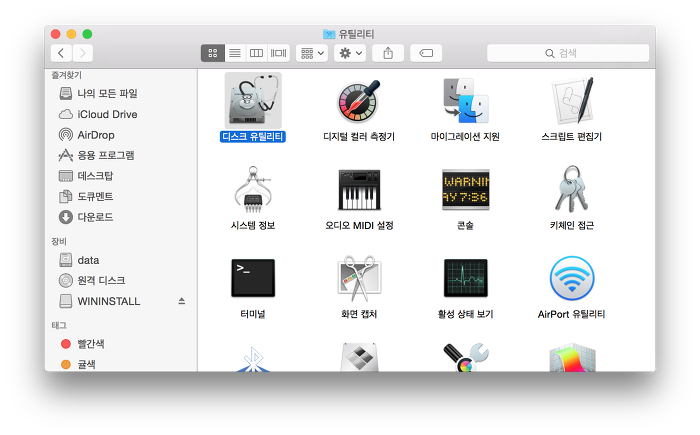Click the AirPort 유틸리티 label text

[571, 314]
